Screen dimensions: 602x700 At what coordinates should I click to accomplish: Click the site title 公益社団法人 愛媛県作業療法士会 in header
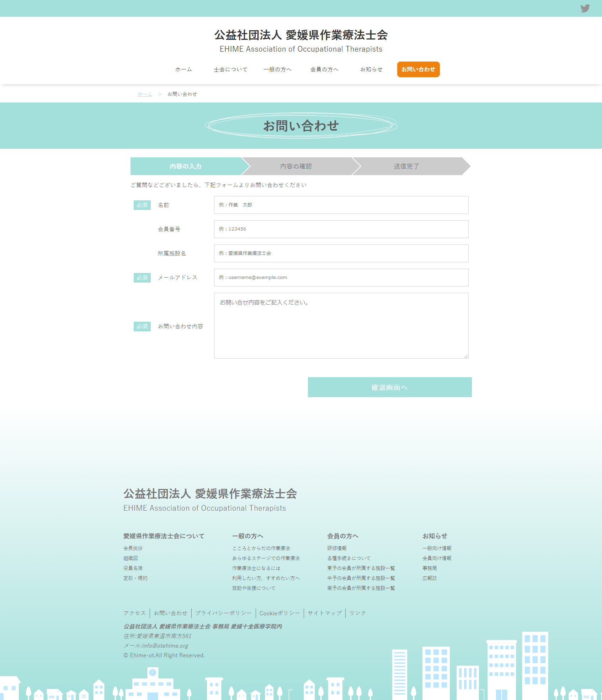[x=301, y=35]
